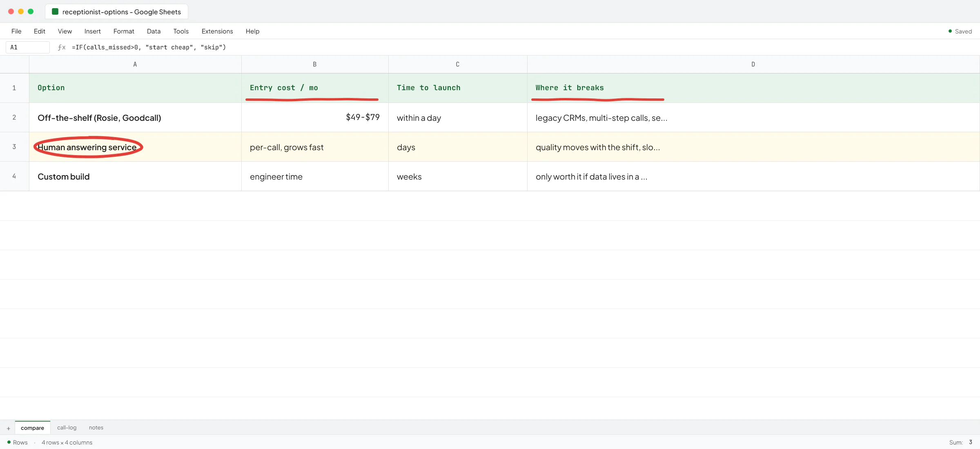The width and height of the screenshot is (980, 449).
Task: Select the 'engineer time' cell
Action: [315, 176]
